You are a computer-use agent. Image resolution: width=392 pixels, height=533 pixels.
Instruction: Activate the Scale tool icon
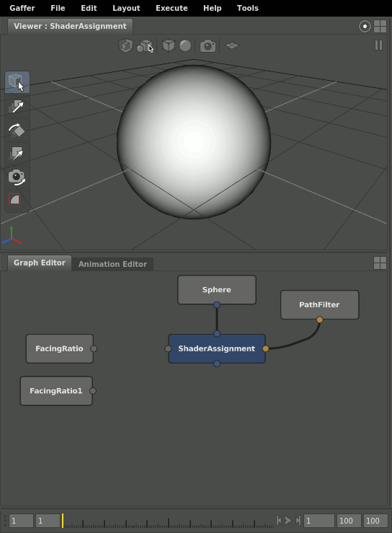coord(17,154)
